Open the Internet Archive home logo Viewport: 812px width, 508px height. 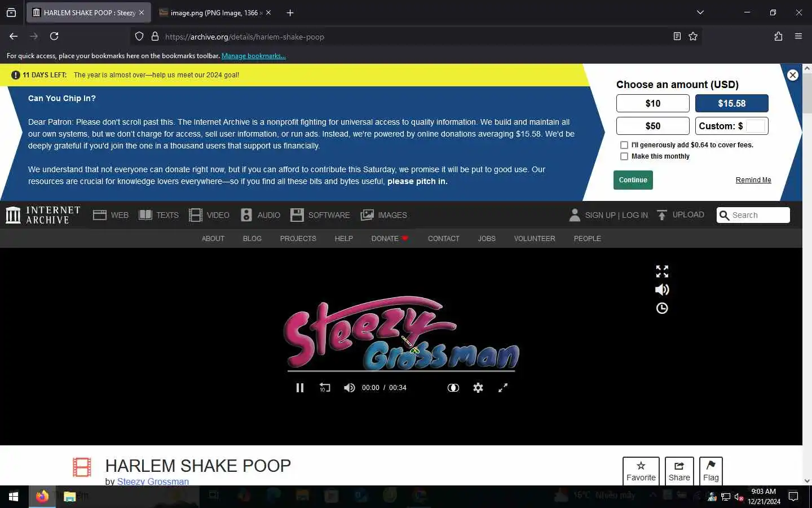tap(43, 215)
